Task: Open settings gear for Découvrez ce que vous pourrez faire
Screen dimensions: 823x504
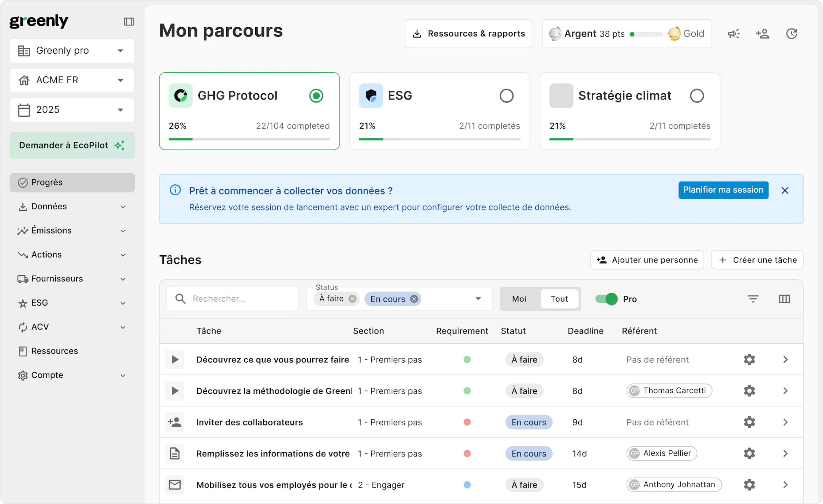Action: tap(749, 359)
